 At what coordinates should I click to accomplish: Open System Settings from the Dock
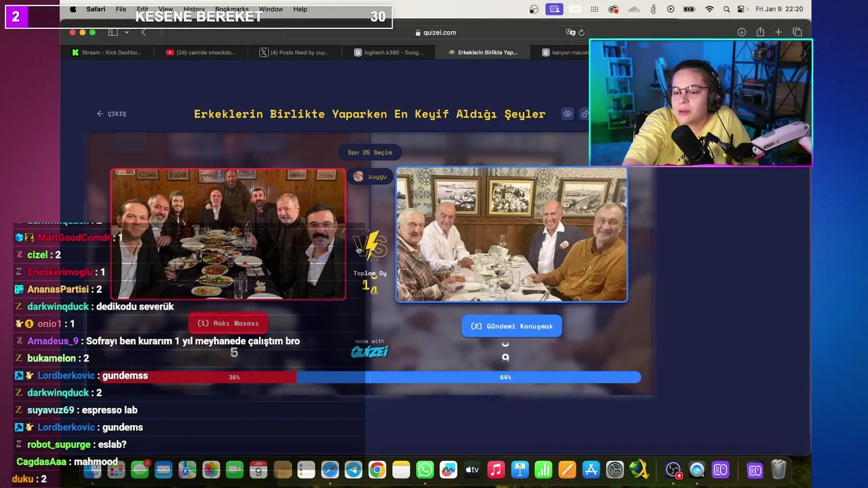click(614, 470)
